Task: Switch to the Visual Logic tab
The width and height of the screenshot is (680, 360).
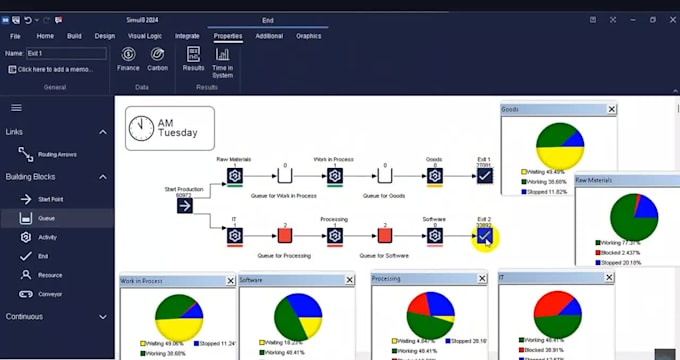Action: coord(145,36)
